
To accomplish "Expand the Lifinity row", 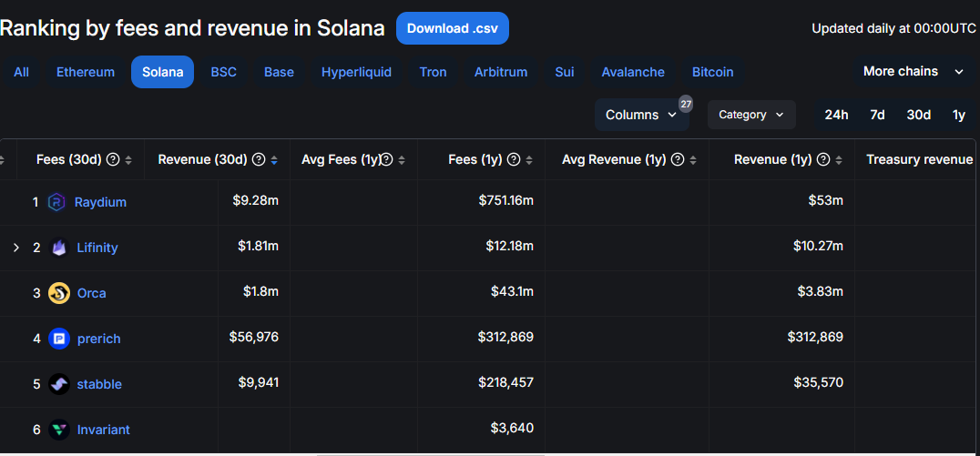I will coord(15,248).
